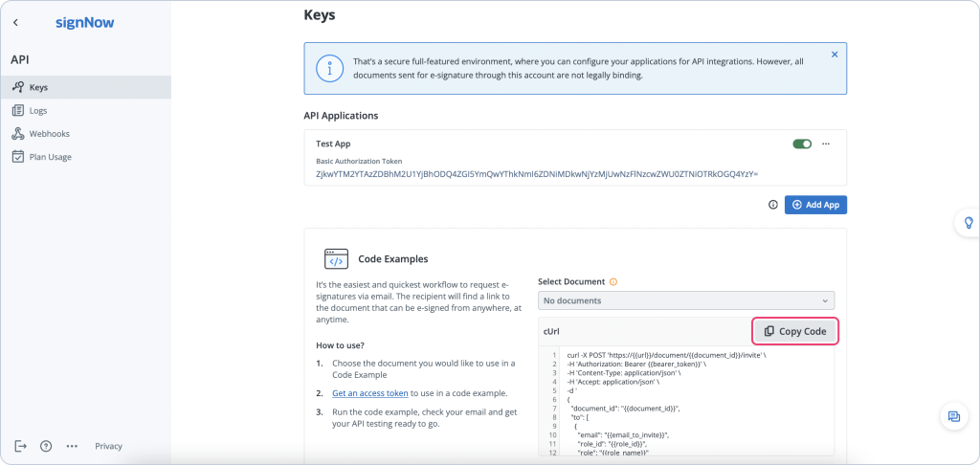
Task: Click the back arrow beside signNow logo
Action: click(x=15, y=22)
